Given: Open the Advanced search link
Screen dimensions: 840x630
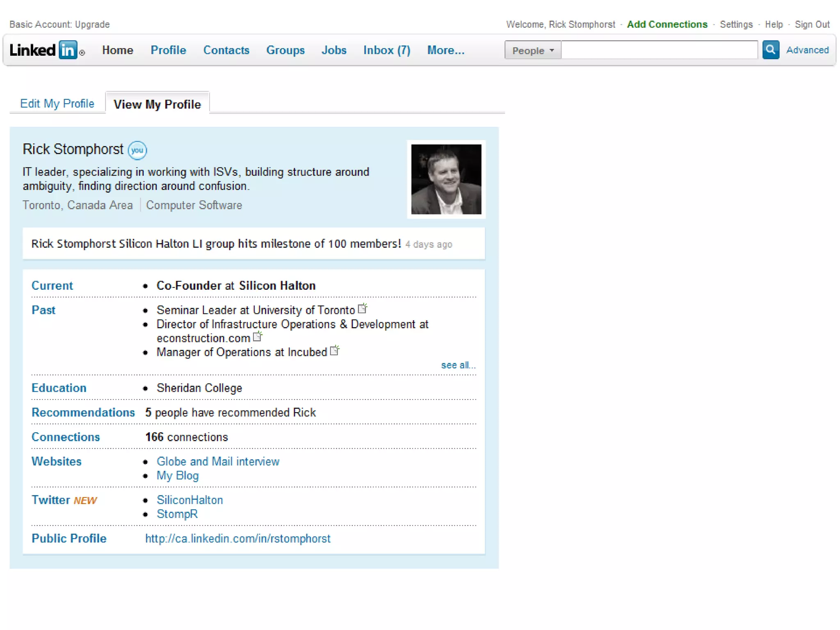Looking at the screenshot, I should tap(807, 50).
